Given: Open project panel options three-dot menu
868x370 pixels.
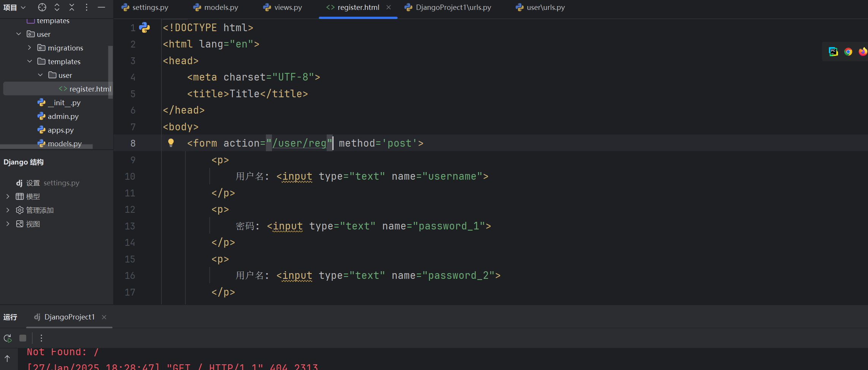Looking at the screenshot, I should (x=87, y=7).
